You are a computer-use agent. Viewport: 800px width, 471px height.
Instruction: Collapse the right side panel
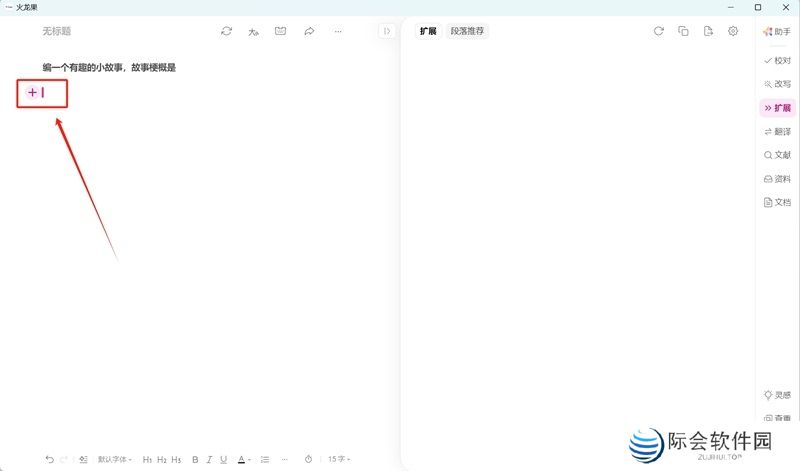coord(387,31)
